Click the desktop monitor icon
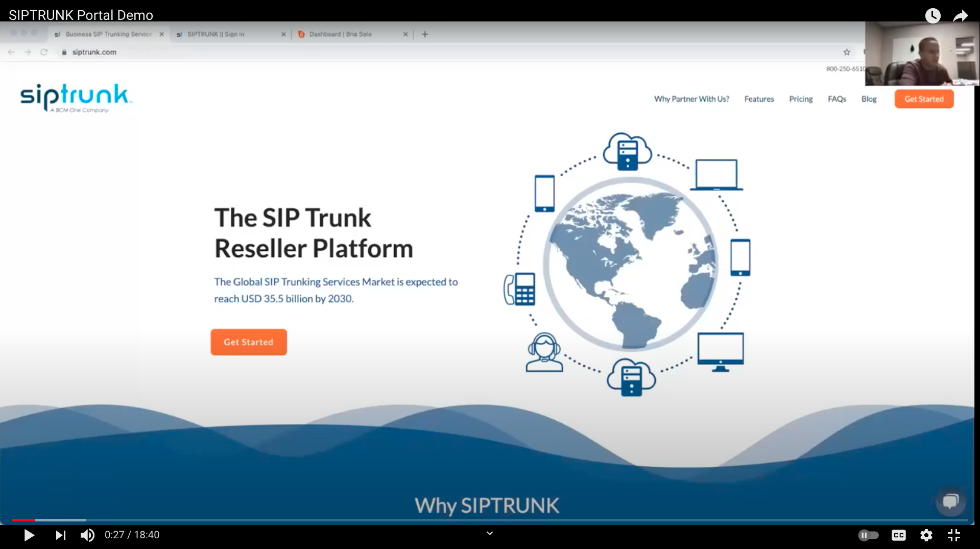 pos(721,352)
